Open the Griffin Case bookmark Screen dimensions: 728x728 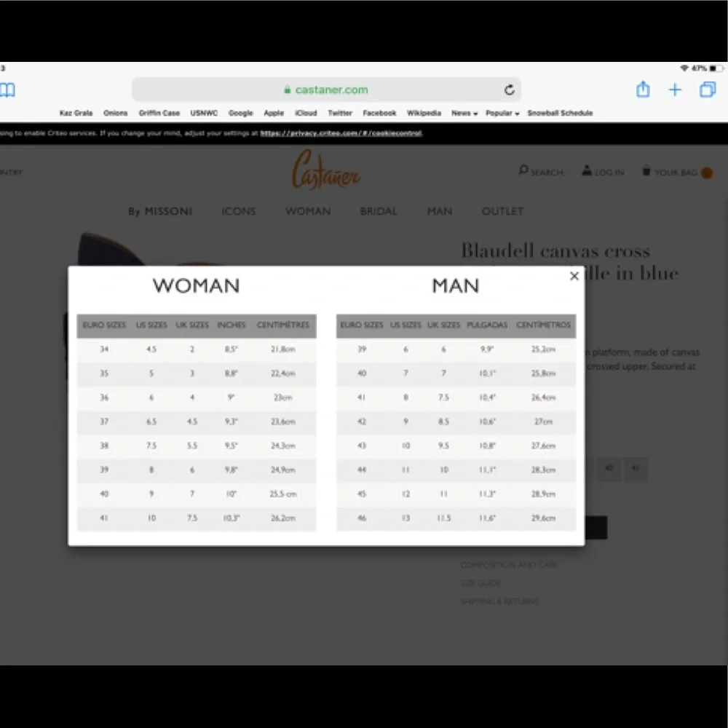pos(159,113)
